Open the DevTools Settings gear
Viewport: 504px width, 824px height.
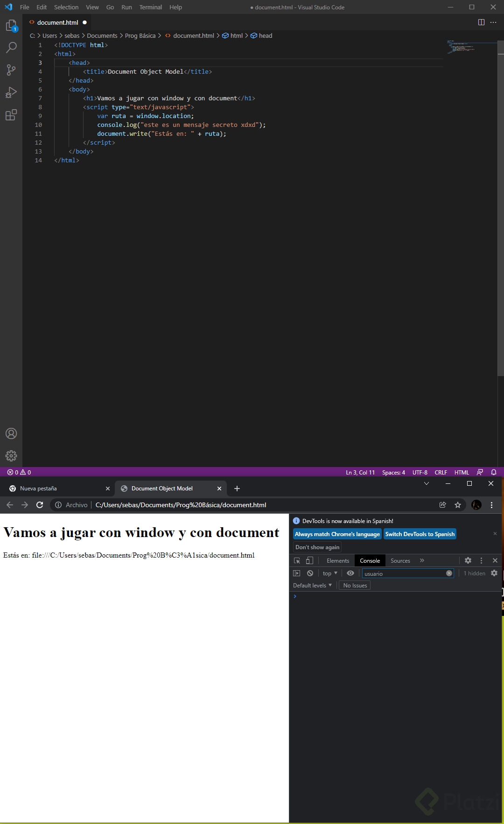[x=468, y=560]
